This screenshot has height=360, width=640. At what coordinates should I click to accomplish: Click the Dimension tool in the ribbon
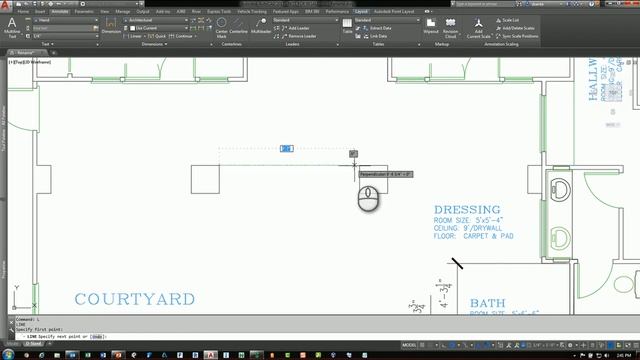pos(111,26)
